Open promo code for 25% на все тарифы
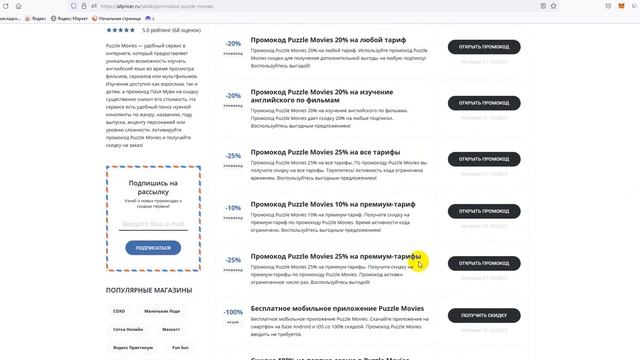This screenshot has height=360, width=640. pyautogui.click(x=484, y=159)
